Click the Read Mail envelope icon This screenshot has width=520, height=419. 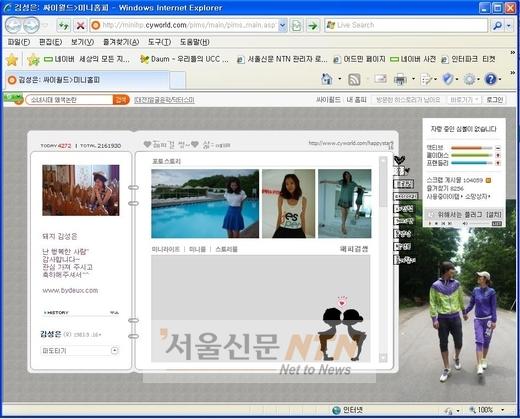(x=380, y=79)
